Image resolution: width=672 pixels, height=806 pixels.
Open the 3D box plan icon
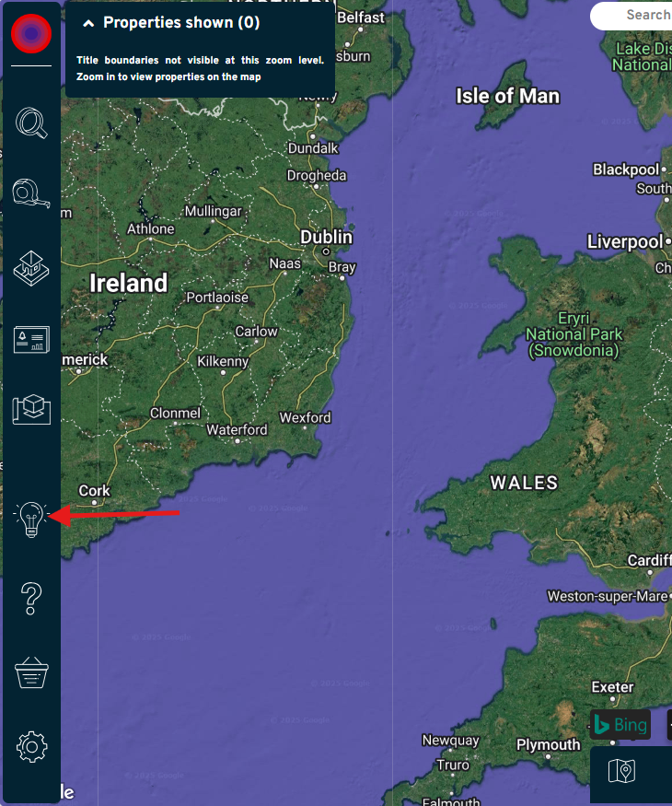[31, 409]
